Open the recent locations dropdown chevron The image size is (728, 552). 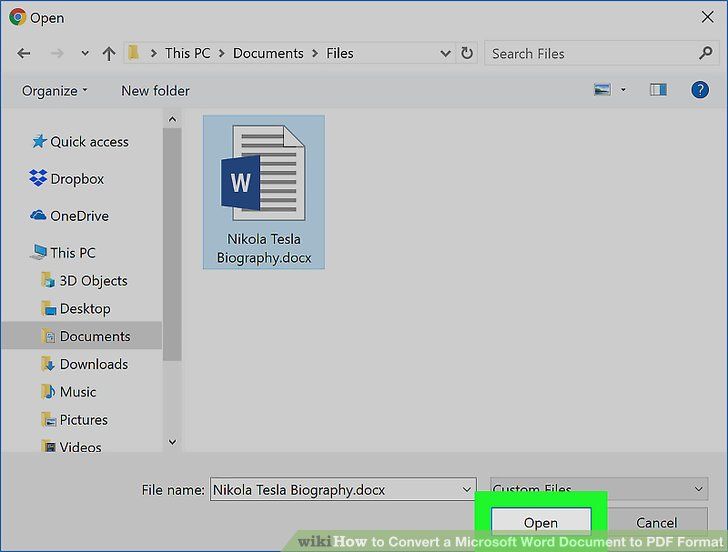click(84, 53)
